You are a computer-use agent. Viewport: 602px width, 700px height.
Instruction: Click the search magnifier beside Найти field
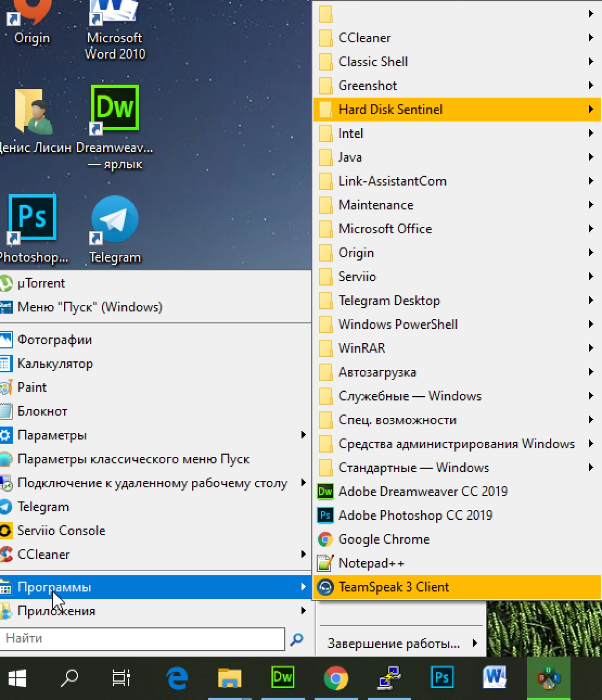297,639
